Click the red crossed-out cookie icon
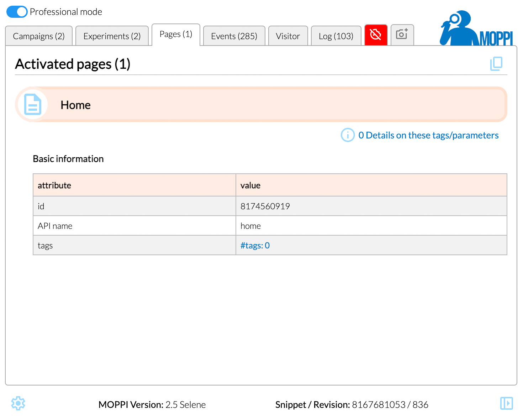The width and height of the screenshot is (523, 420). 376,35
